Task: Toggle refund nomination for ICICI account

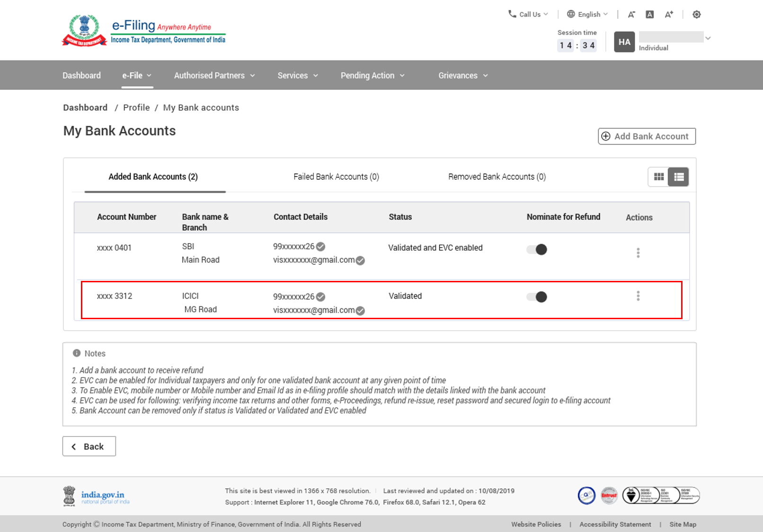Action: click(537, 297)
